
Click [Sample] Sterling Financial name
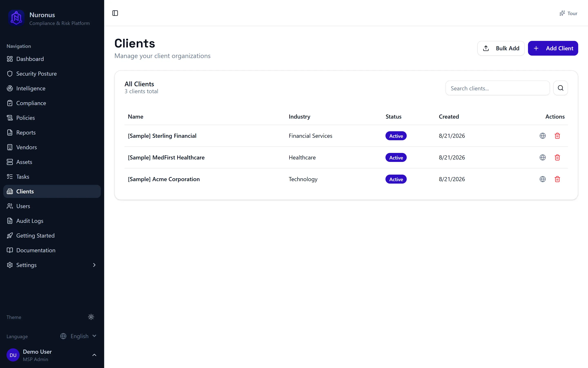pos(162,136)
